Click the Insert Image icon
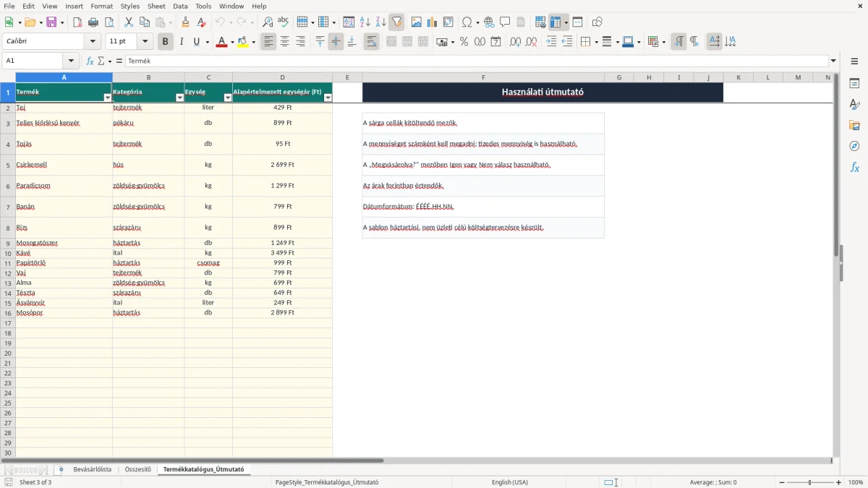 (x=417, y=22)
